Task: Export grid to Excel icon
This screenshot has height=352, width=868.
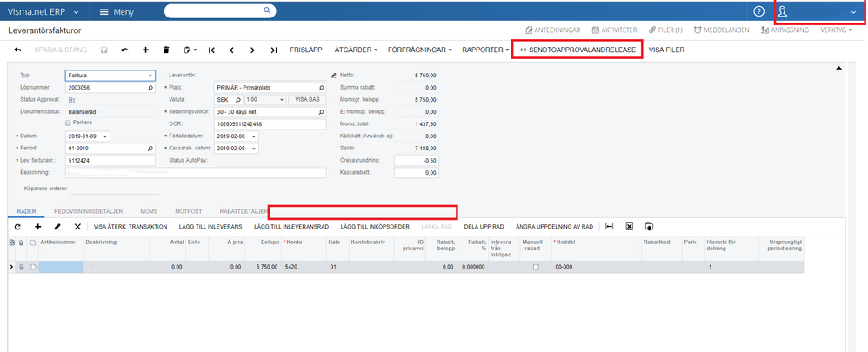Action: click(x=630, y=227)
